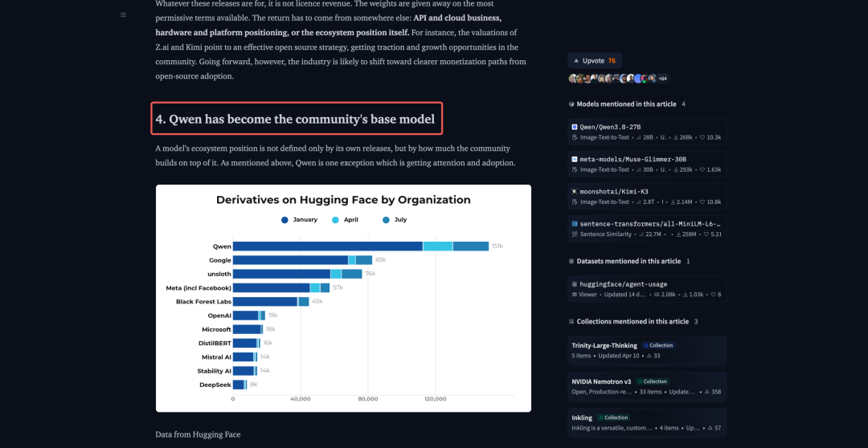Click the upvote triangle beside 33
868x448 pixels.
[649, 356]
